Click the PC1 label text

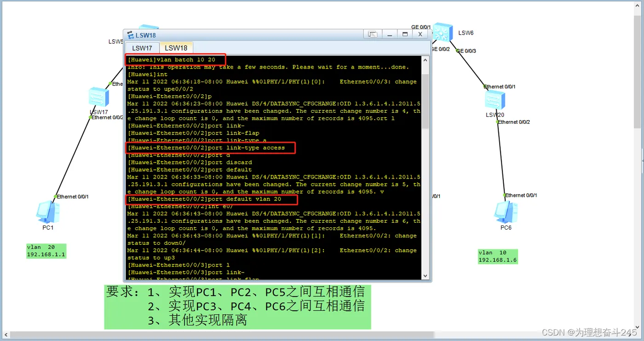coord(48,228)
